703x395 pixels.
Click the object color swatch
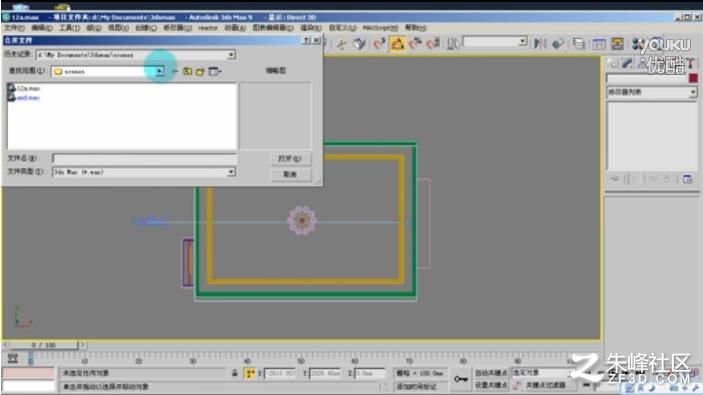click(x=693, y=78)
